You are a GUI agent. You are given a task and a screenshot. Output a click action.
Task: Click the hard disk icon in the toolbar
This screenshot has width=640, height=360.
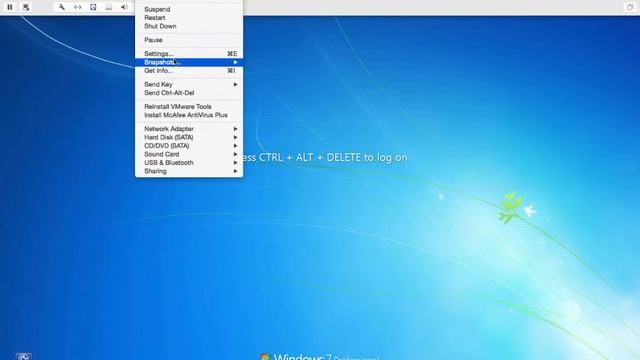(93, 7)
